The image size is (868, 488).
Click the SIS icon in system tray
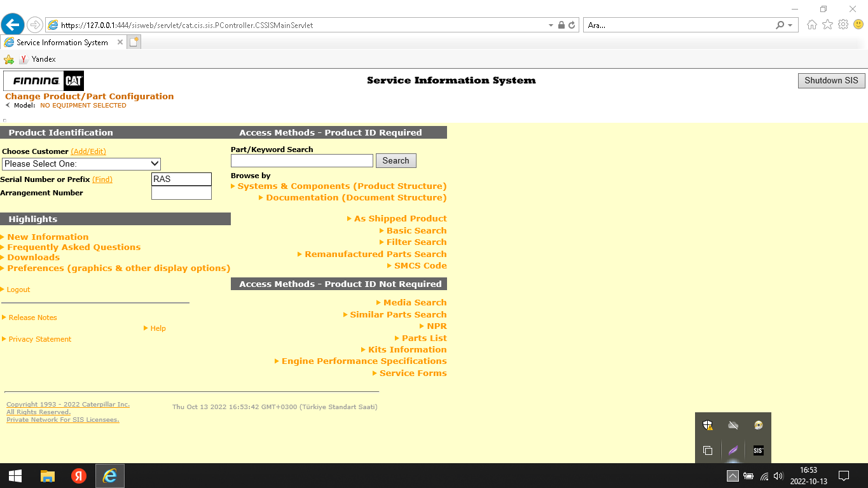[758, 450]
